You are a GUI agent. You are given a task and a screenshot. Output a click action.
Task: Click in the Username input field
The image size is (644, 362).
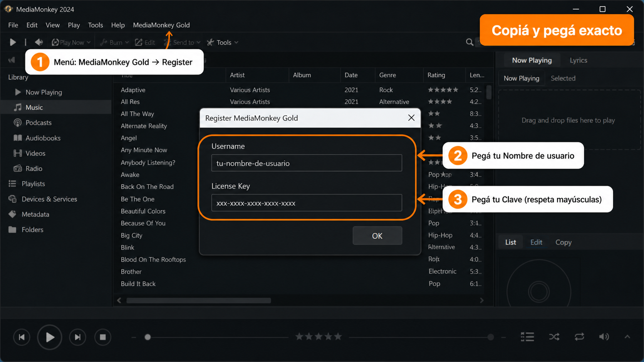coord(307,163)
